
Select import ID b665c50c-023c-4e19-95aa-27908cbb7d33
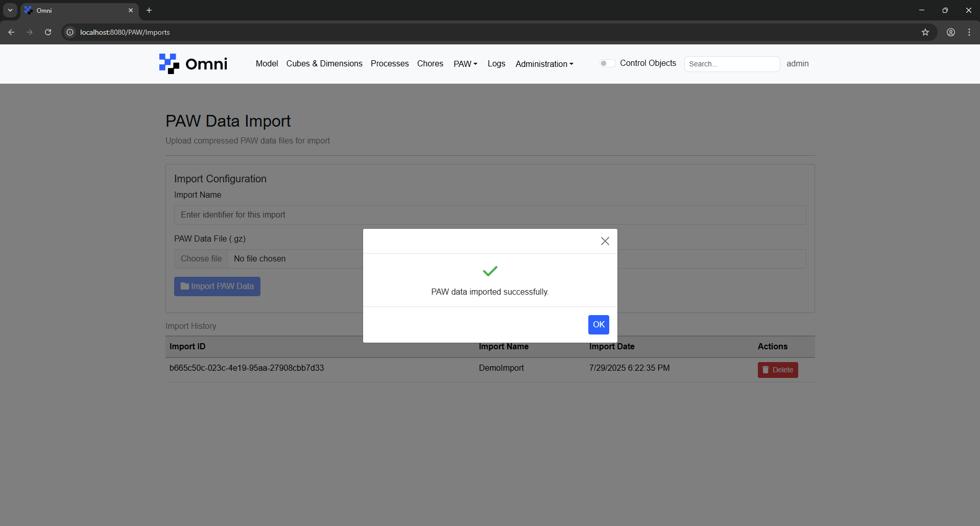point(247,368)
